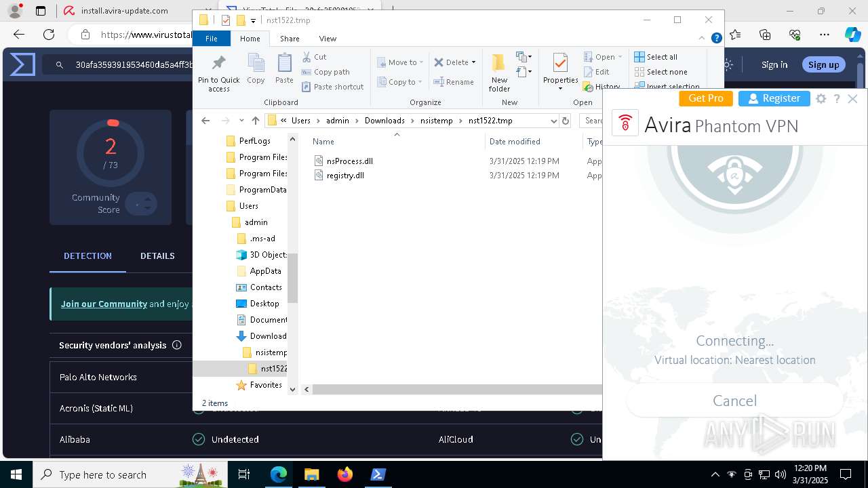Image resolution: width=868 pixels, height=488 pixels.
Task: Open Edge favorites star icon
Action: click(735, 34)
